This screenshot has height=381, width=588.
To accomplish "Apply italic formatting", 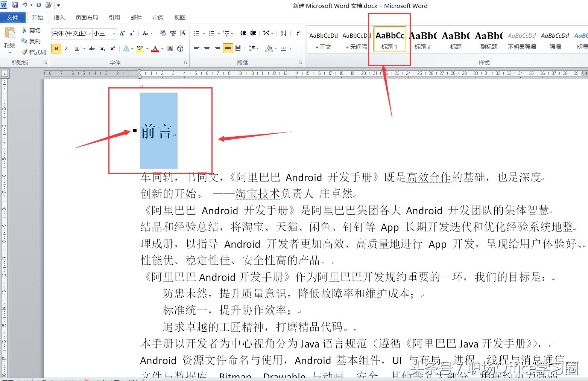I will pyautogui.click(x=66, y=48).
